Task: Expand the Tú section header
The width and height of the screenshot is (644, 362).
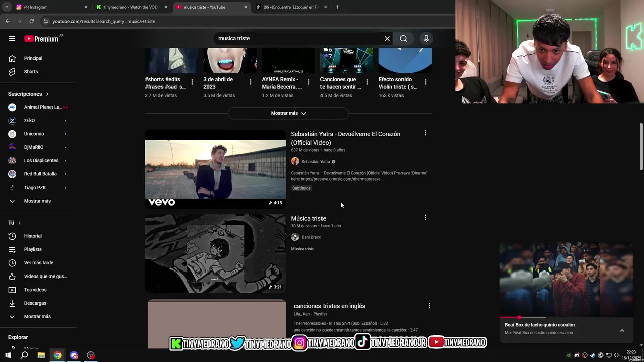Action: click(x=15, y=223)
